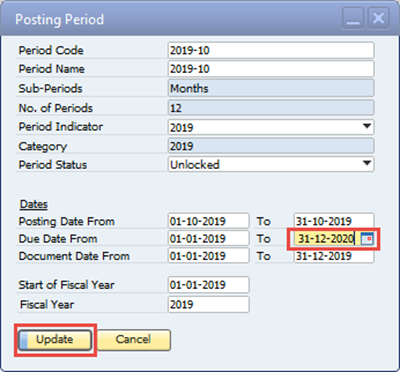The width and height of the screenshot is (400, 372).
Task: Click the Category field showing 2019
Action: pos(271,146)
